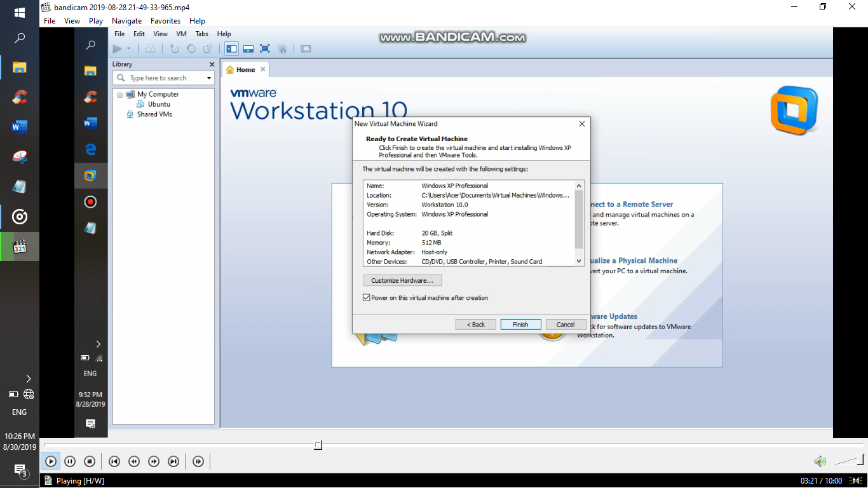Open the media player File menu
868x488 pixels.
click(x=50, y=21)
